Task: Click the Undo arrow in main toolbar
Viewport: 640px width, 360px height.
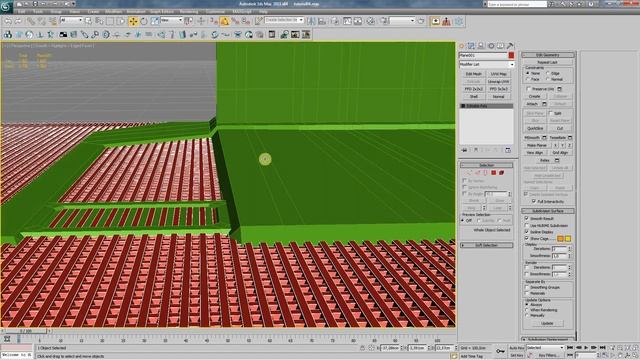Action: click(x=8, y=21)
